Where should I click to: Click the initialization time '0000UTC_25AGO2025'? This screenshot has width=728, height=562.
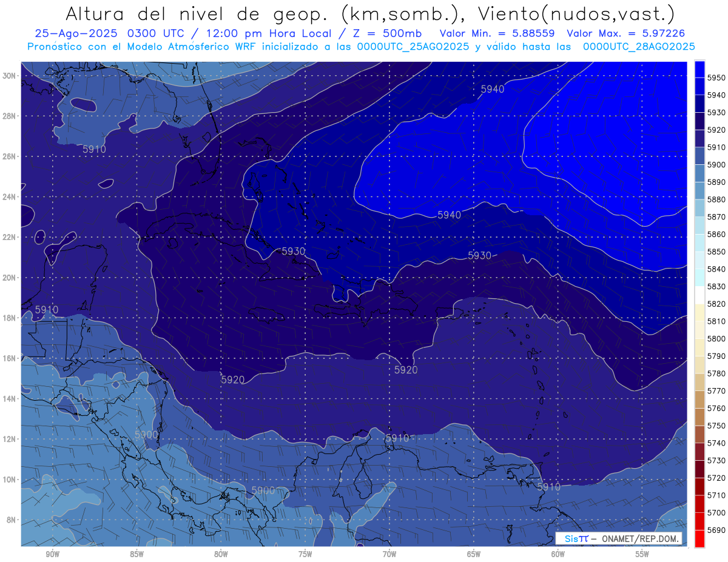pos(413,47)
